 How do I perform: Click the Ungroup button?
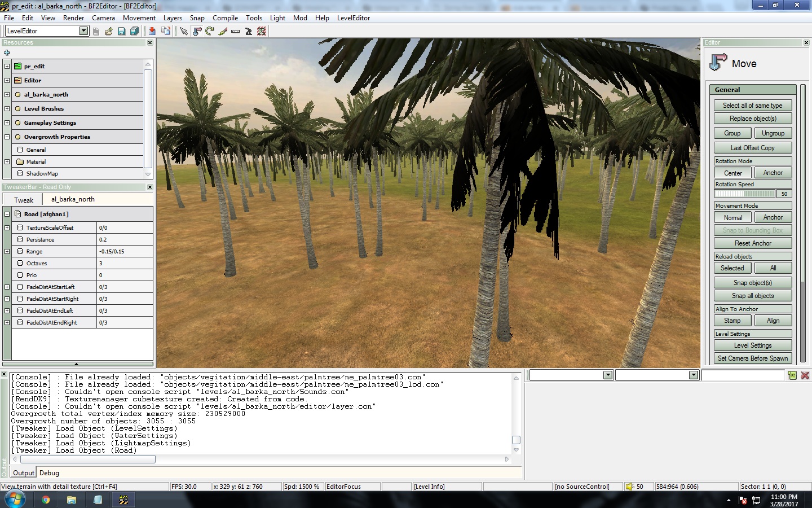[773, 133]
